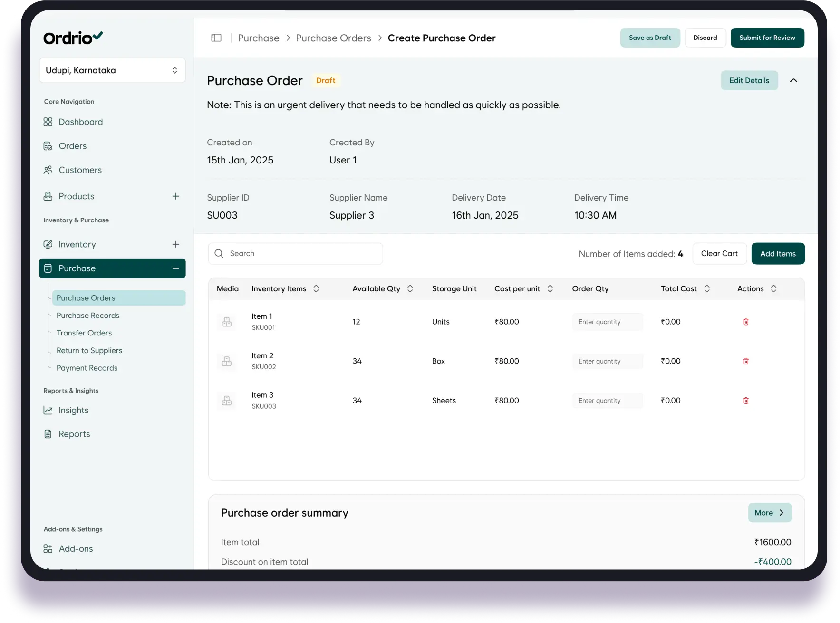Collapse the Purchase menu minus icon
This screenshot has width=840, height=623.
pyautogui.click(x=175, y=268)
